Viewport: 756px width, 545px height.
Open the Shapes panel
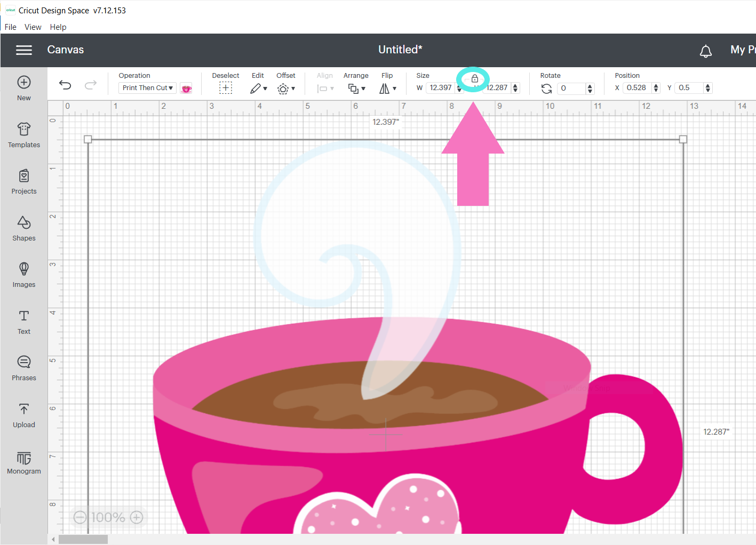click(x=23, y=229)
